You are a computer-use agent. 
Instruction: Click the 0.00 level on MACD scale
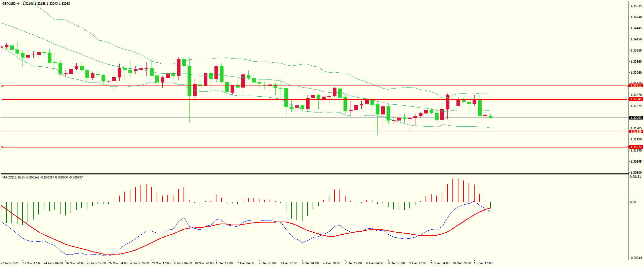click(633, 202)
